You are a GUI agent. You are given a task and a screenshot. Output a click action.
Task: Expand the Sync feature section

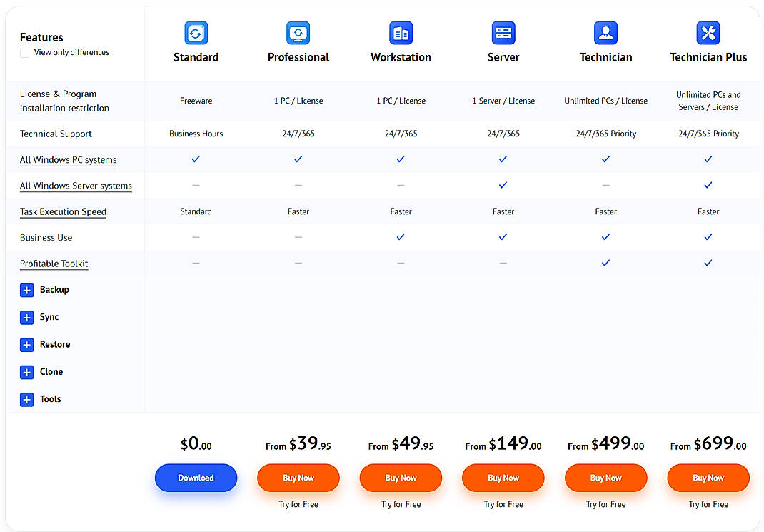27,318
